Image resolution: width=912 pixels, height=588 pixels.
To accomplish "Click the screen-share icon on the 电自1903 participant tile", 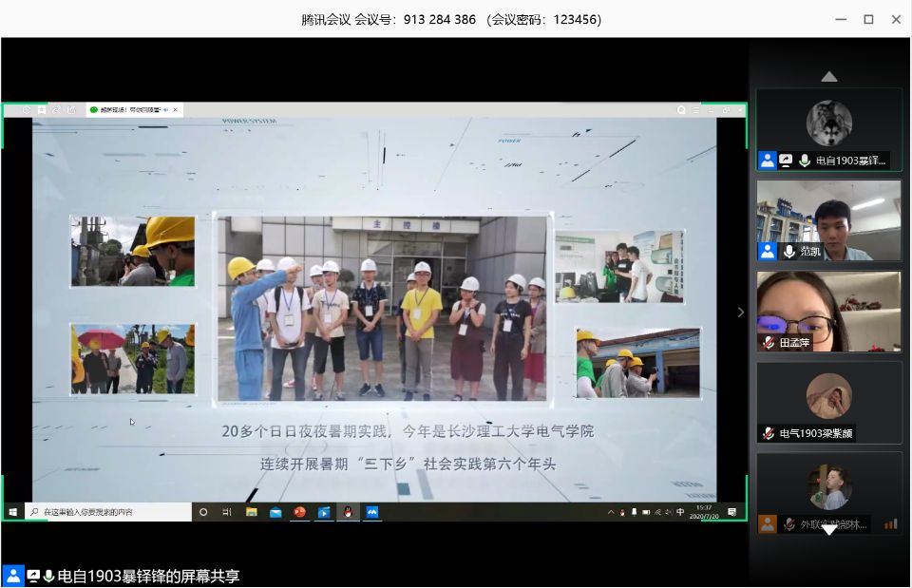I will pyautogui.click(x=786, y=161).
